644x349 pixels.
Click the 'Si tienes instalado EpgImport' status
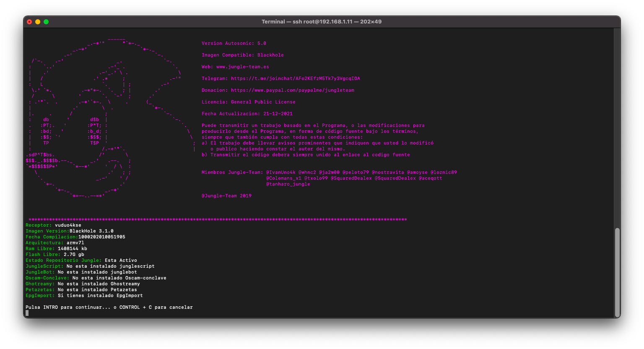point(100,296)
